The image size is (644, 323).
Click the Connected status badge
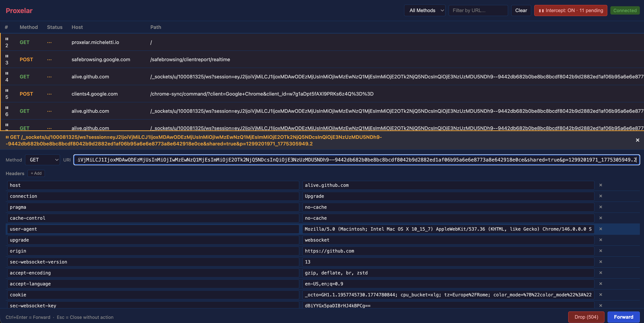(x=625, y=11)
